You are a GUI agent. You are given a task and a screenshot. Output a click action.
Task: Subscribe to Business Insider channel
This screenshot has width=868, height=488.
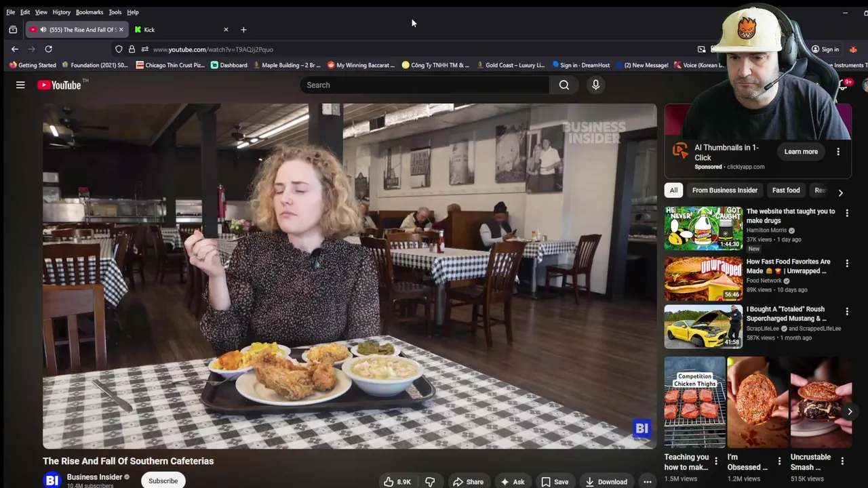[163, 481]
